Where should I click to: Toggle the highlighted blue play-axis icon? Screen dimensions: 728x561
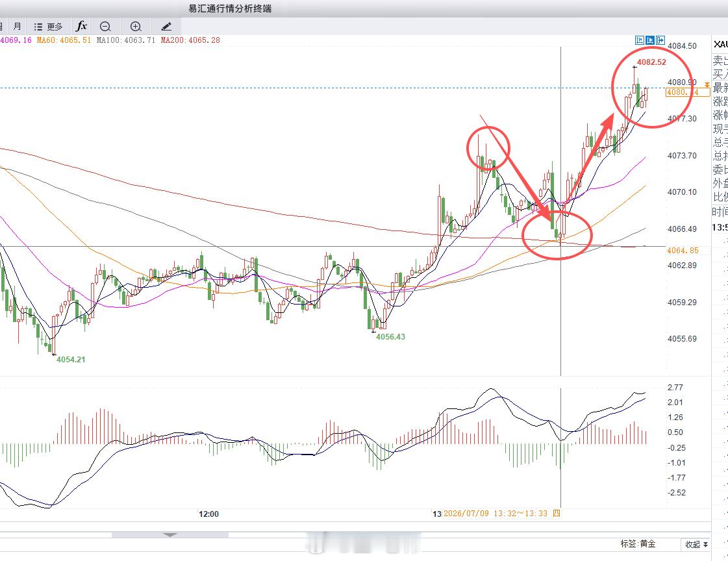pos(649,40)
